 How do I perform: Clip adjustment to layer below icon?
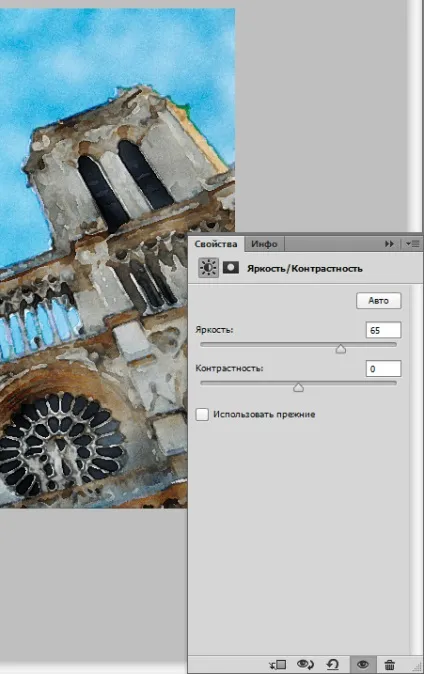278,665
